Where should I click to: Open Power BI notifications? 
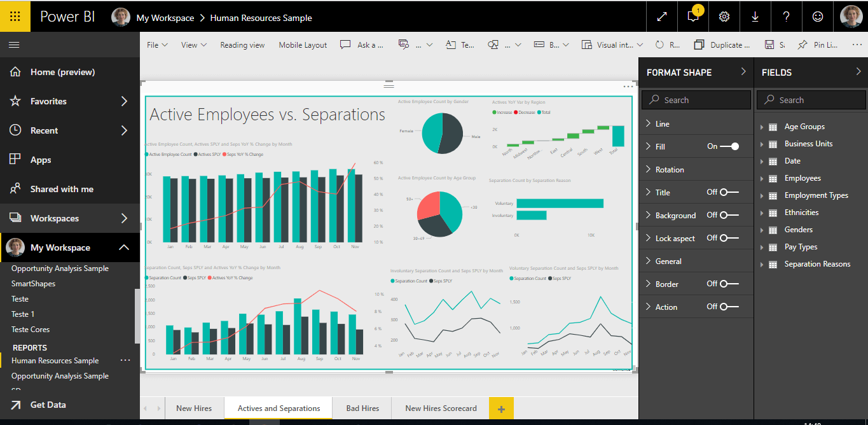click(x=692, y=17)
